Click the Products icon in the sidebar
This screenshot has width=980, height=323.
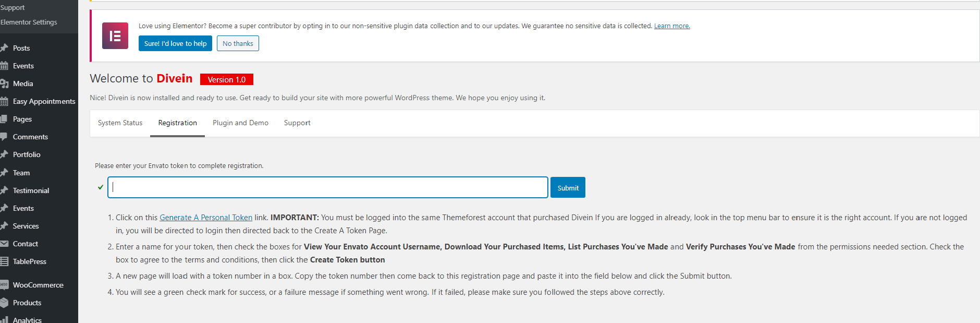pos(4,303)
